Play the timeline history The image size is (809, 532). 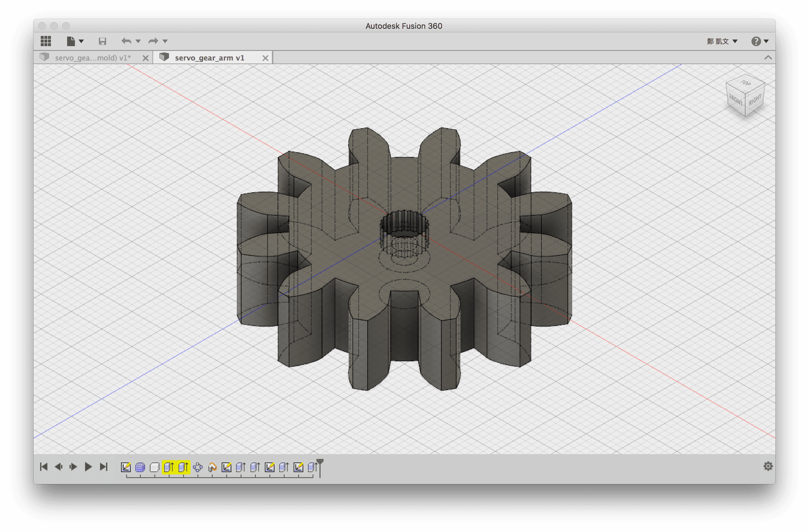coord(88,467)
